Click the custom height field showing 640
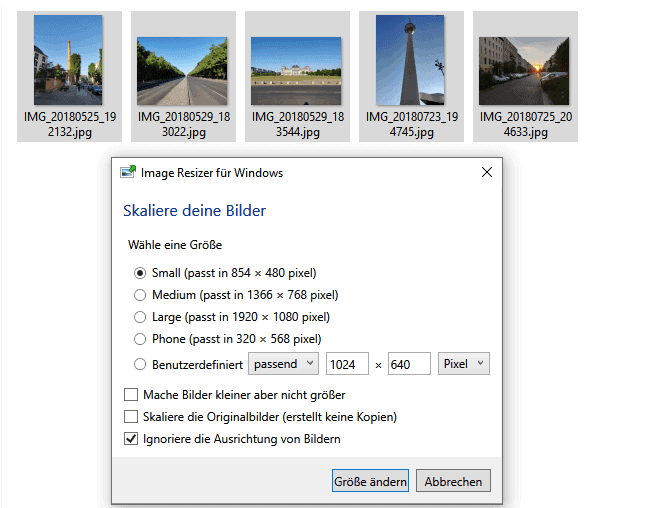The height and width of the screenshot is (508, 660). 408,364
